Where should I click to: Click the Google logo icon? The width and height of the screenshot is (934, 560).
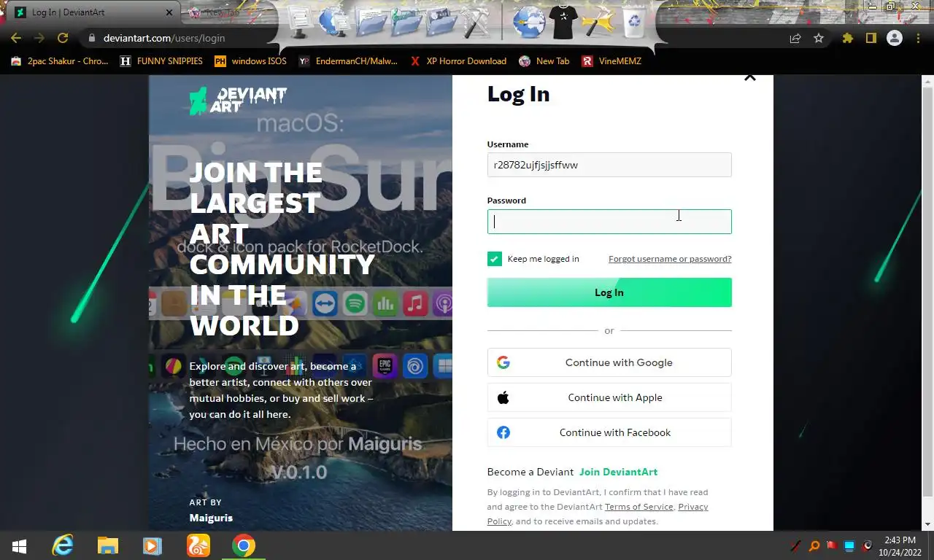503,362
